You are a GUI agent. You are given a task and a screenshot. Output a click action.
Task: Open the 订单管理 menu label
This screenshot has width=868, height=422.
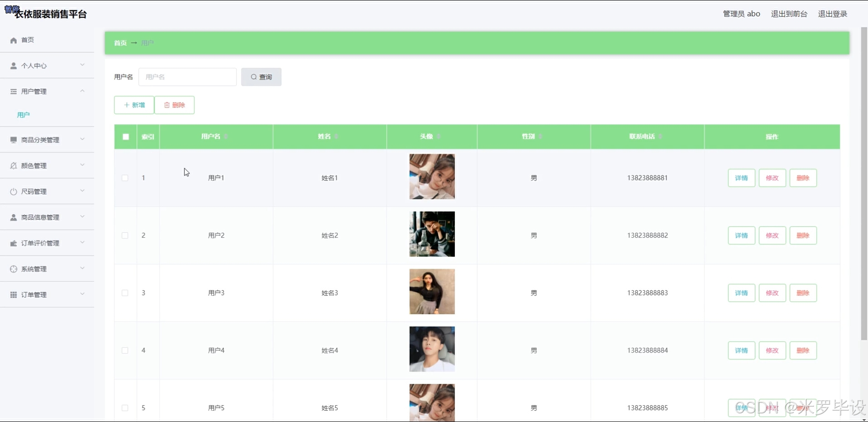tap(34, 295)
